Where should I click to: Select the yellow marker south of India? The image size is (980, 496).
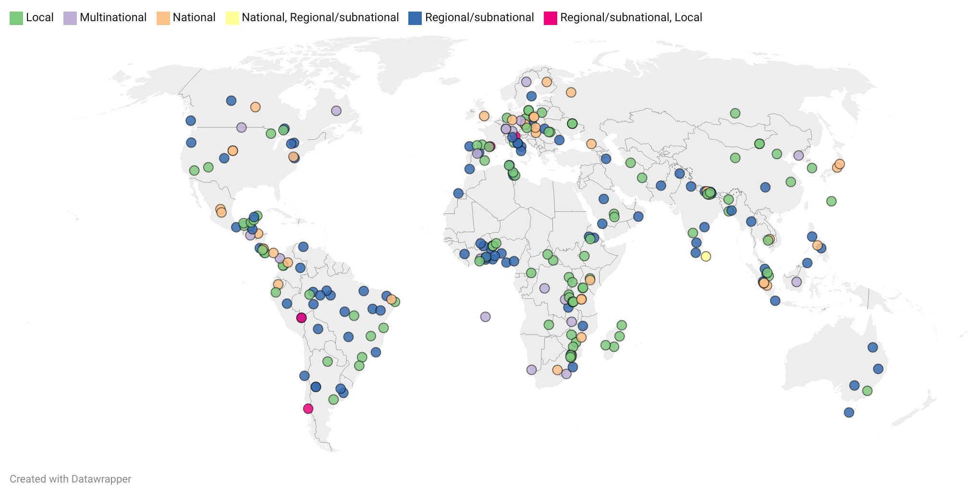(706, 257)
